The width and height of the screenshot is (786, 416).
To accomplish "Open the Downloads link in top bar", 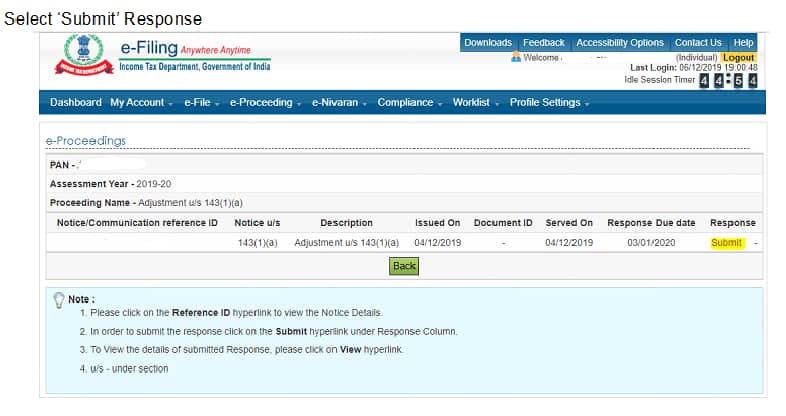I will 488,43.
